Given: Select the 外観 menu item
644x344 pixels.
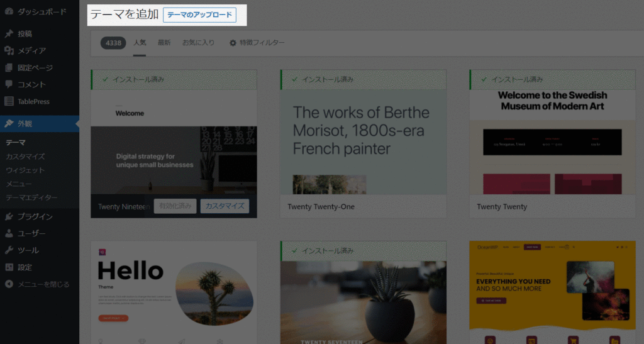Looking at the screenshot, I should click(x=40, y=123).
